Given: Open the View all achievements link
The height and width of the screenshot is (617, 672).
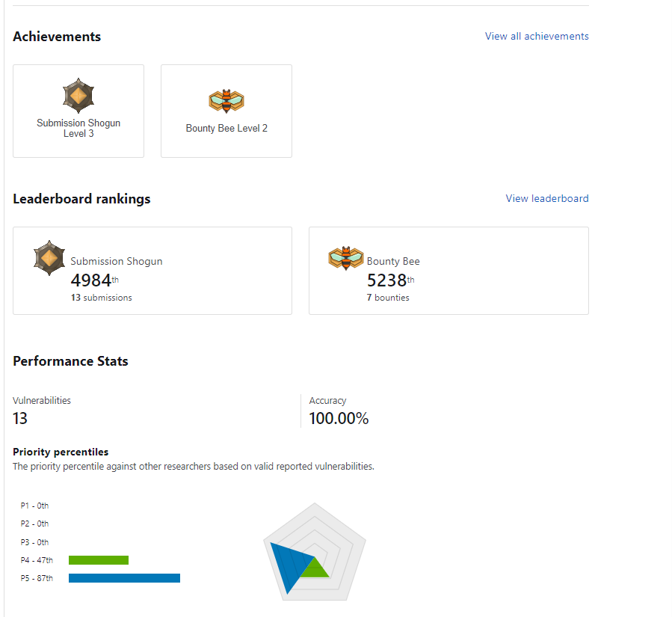Looking at the screenshot, I should pyautogui.click(x=537, y=36).
